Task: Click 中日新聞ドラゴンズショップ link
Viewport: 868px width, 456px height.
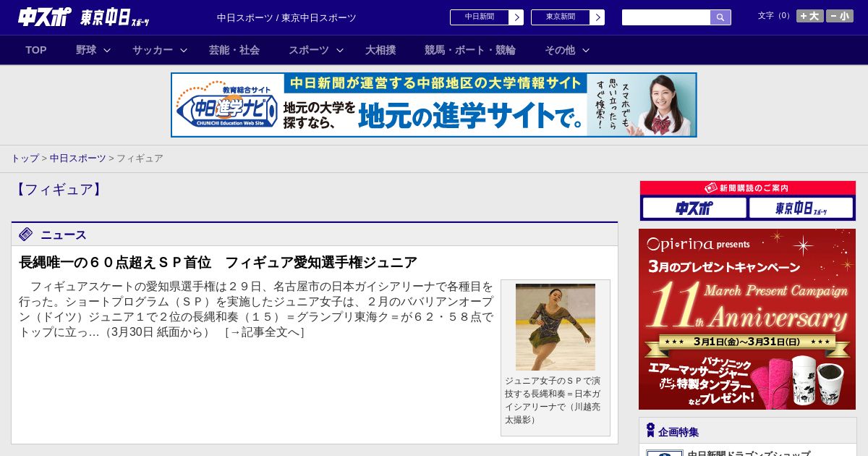Action: (748, 453)
